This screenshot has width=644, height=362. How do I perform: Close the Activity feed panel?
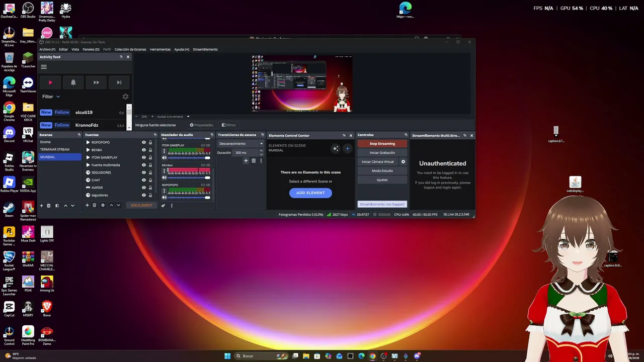coord(128,57)
